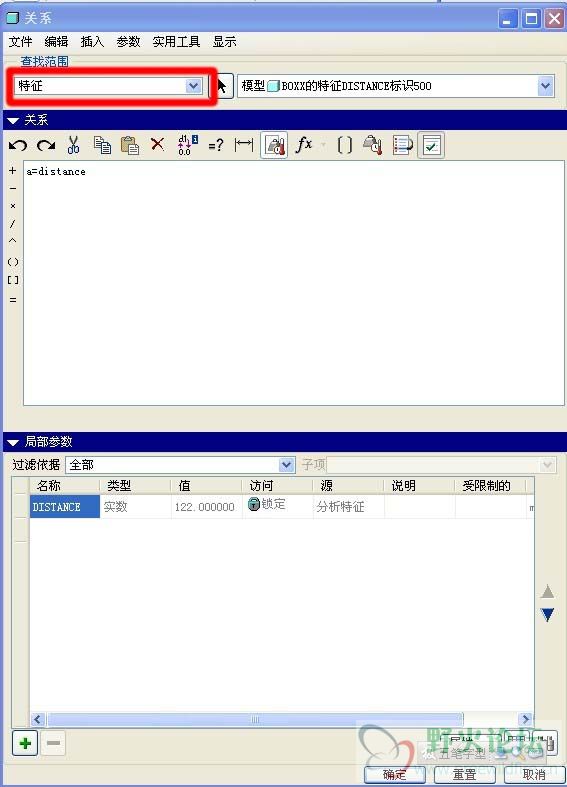This screenshot has width=567, height=787.
Task: Click the copy icon in toolbar
Action: pos(102,145)
